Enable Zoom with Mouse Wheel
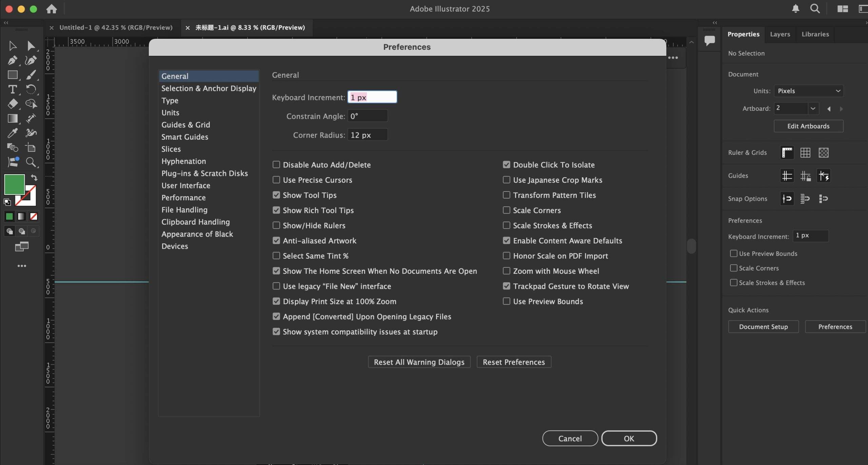Viewport: 868px width, 465px height. (506, 271)
